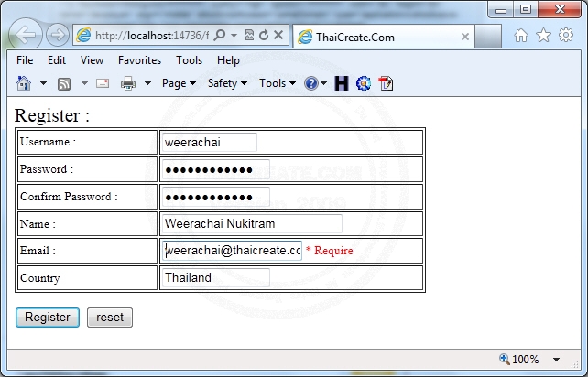The width and height of the screenshot is (588, 377).
Task: Click the Read Mail envelope icon
Action: [x=103, y=83]
